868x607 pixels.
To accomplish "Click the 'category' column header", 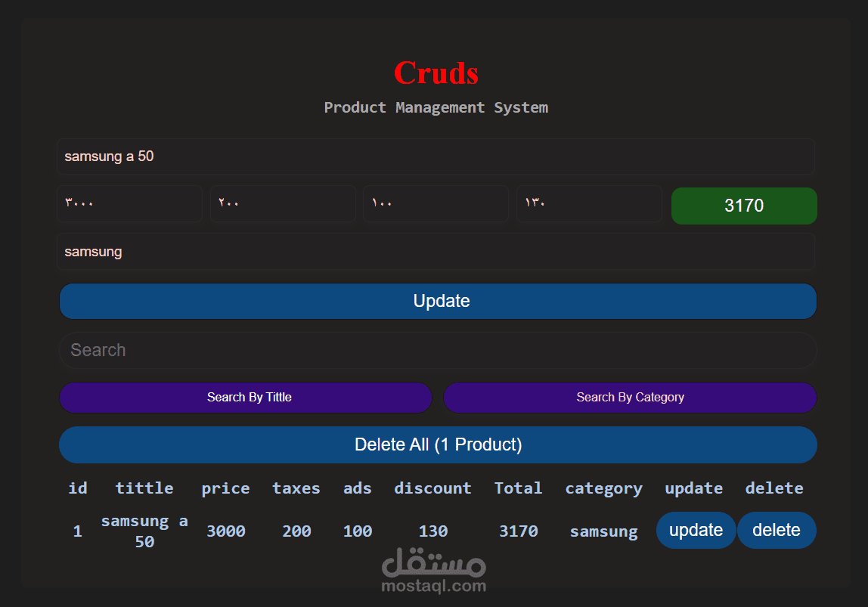I will coord(604,488).
